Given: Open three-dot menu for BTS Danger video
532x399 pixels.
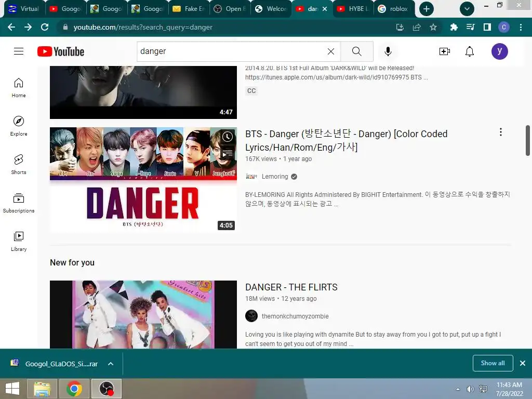Looking at the screenshot, I should coord(501,132).
